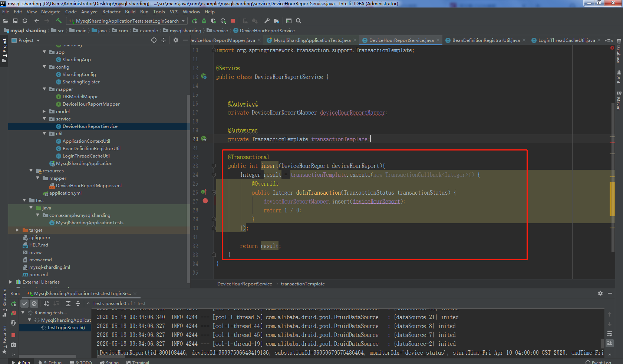This screenshot has width=623, height=364.
Task: Open the Debug tool window button
Action: [50, 362]
